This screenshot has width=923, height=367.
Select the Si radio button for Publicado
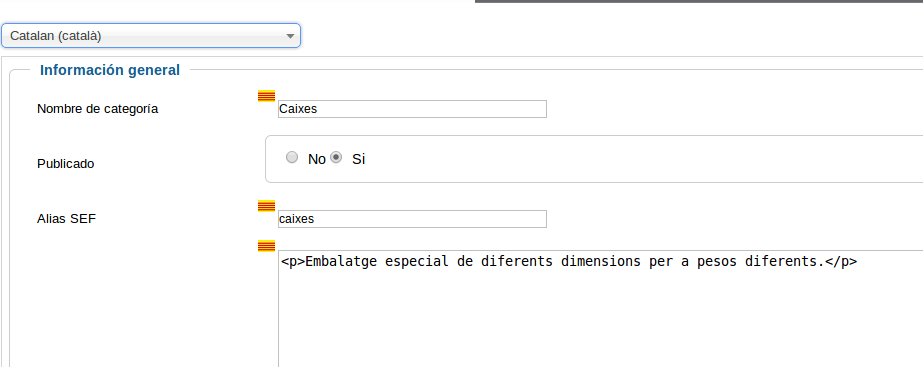point(336,157)
